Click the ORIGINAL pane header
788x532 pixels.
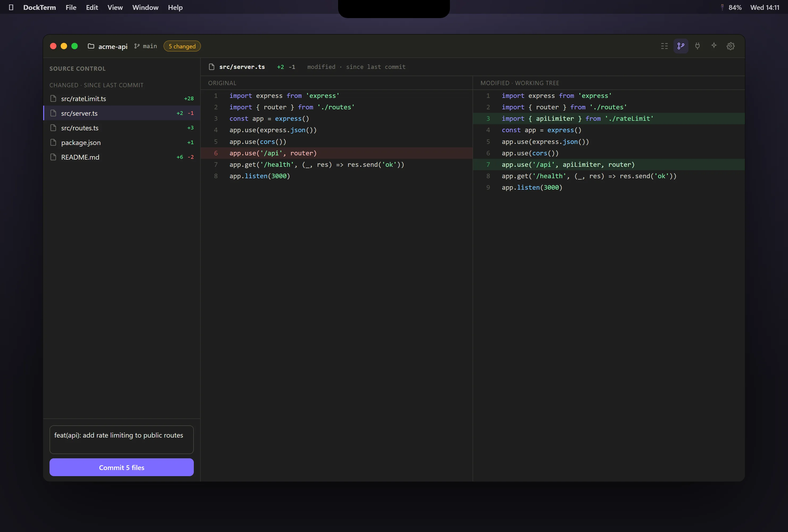(x=222, y=83)
